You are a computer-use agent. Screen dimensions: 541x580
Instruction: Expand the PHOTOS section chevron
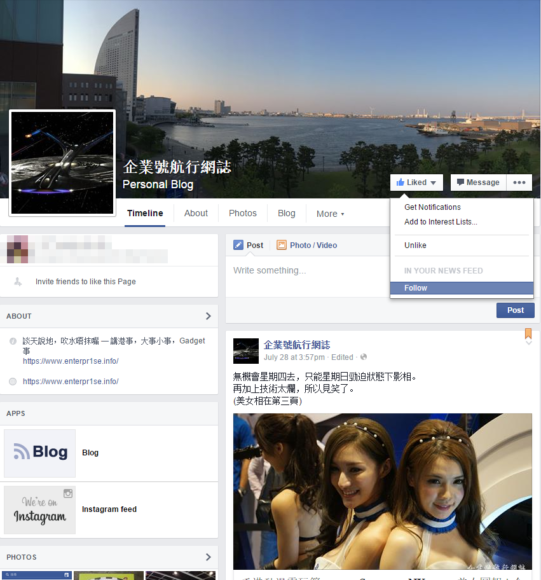pyautogui.click(x=208, y=557)
